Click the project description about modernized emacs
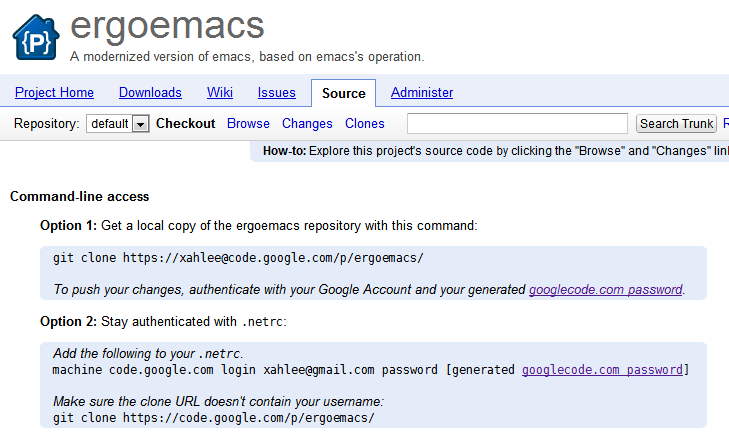The image size is (729, 447). tap(247, 57)
